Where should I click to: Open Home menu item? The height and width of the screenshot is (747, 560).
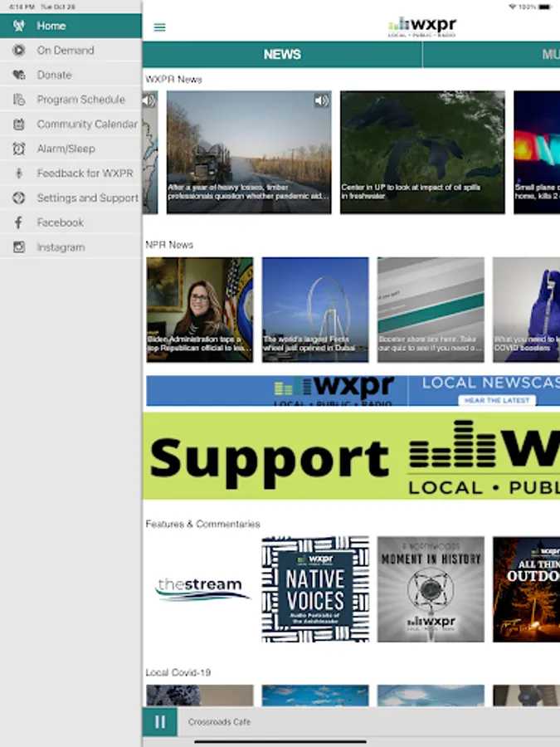pyautogui.click(x=71, y=26)
